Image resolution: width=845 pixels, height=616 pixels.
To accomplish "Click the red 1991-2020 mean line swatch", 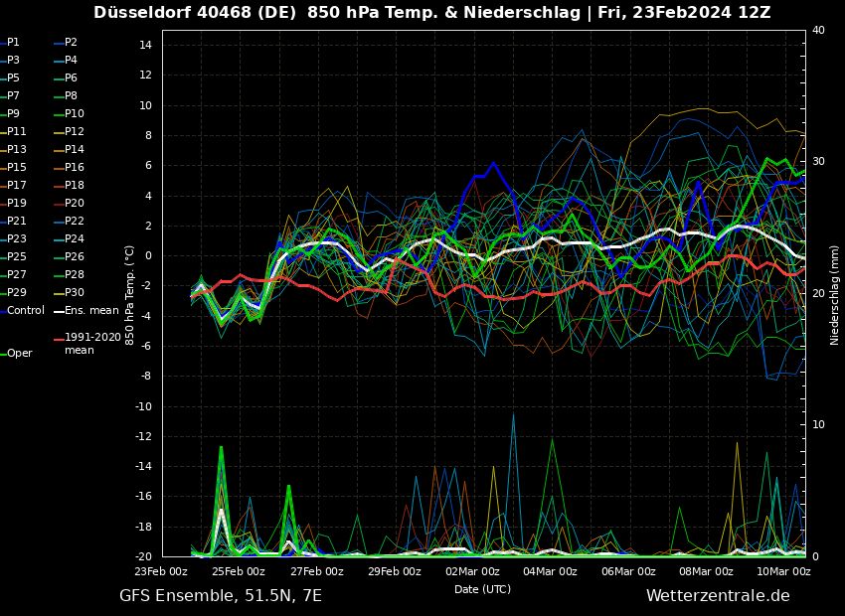I will tap(59, 340).
